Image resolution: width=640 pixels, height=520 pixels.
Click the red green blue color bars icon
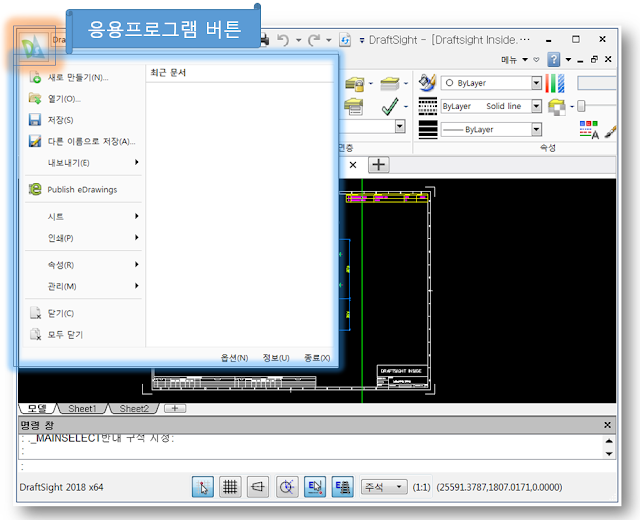pyautogui.click(x=555, y=83)
